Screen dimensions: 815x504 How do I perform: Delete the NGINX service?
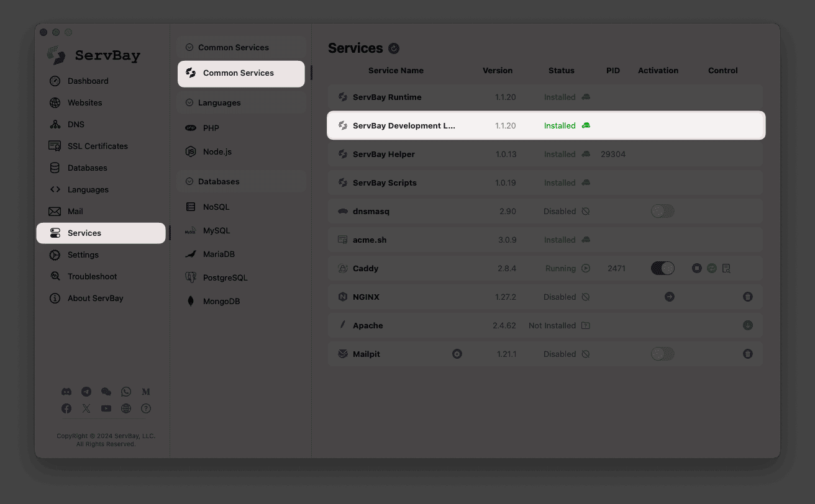click(x=748, y=297)
